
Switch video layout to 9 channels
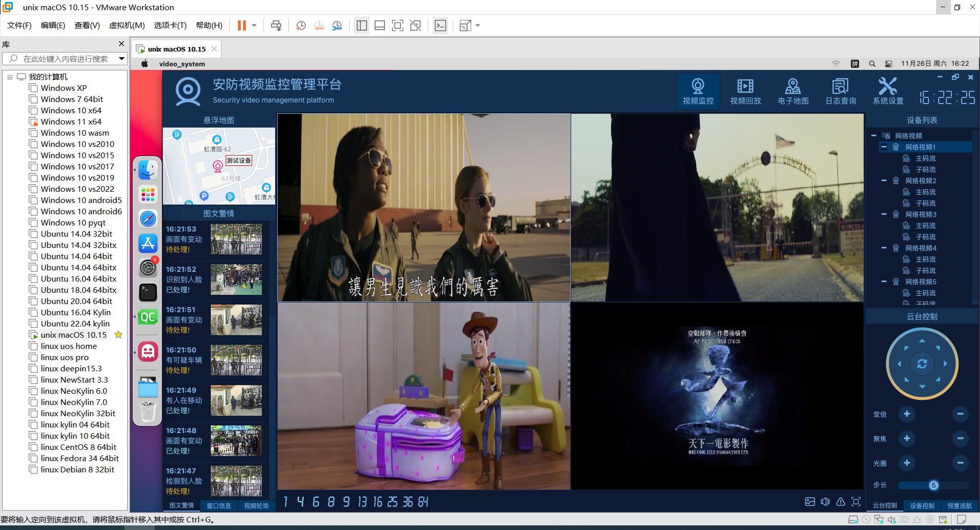(346, 502)
